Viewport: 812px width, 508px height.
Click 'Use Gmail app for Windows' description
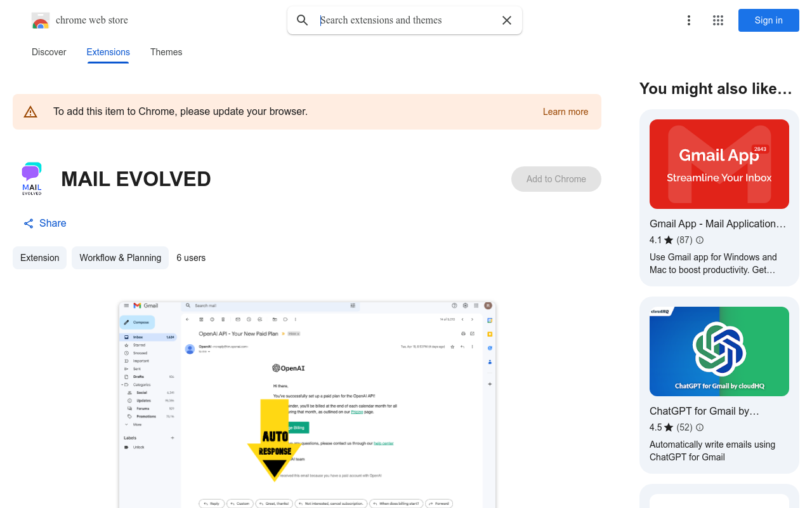[x=713, y=264]
